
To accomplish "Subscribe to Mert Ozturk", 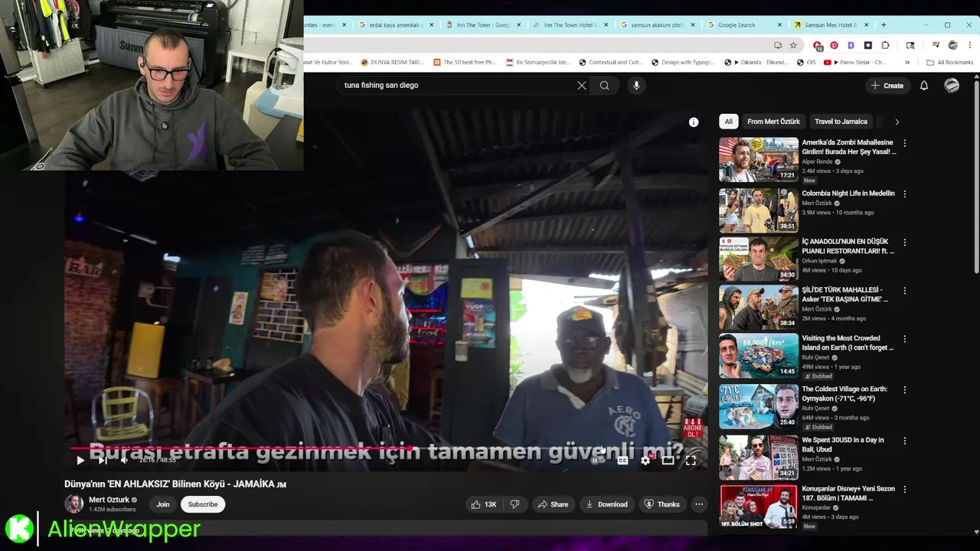I will tap(203, 504).
